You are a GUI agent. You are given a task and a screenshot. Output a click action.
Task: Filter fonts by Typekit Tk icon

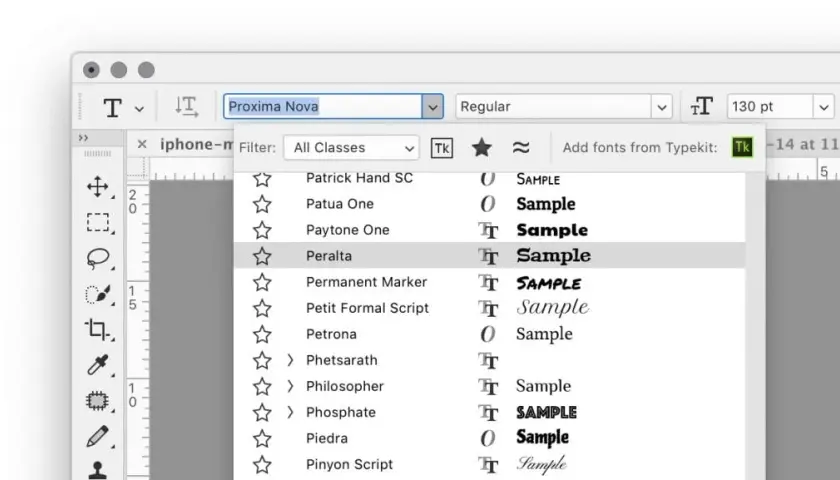click(442, 148)
